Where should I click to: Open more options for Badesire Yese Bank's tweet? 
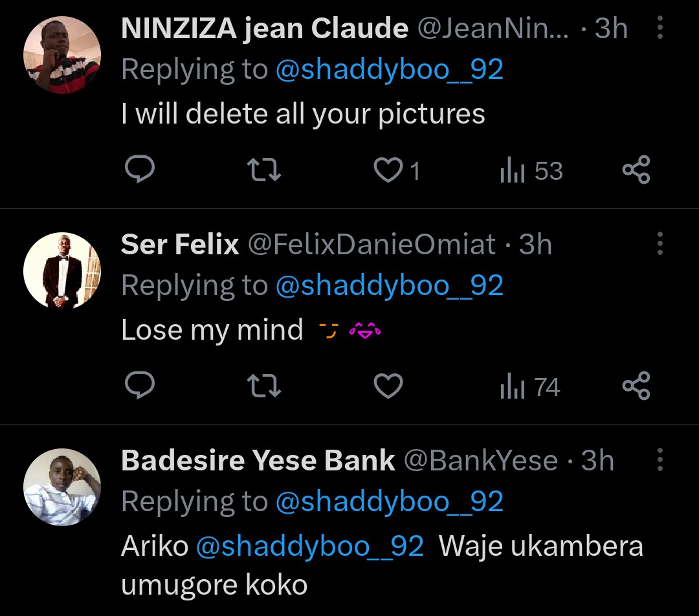click(x=660, y=460)
